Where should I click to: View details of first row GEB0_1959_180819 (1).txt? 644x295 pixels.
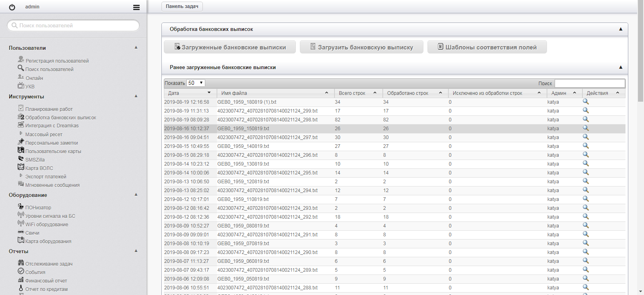(586, 102)
